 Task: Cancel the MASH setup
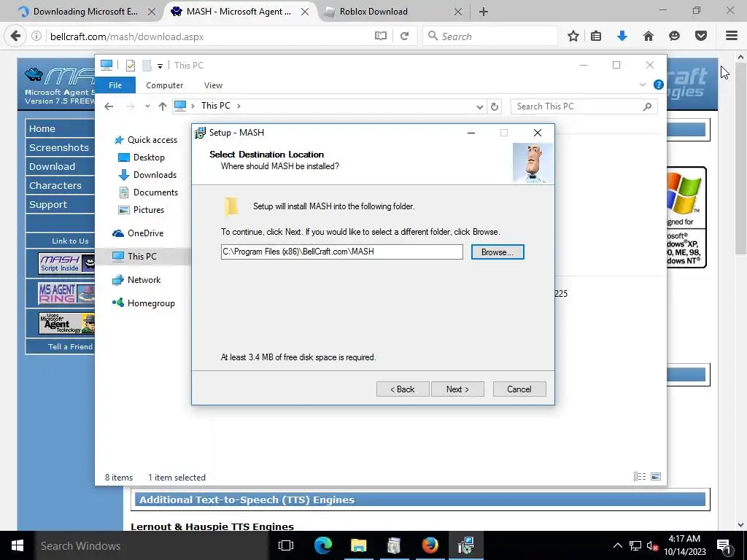coord(519,389)
